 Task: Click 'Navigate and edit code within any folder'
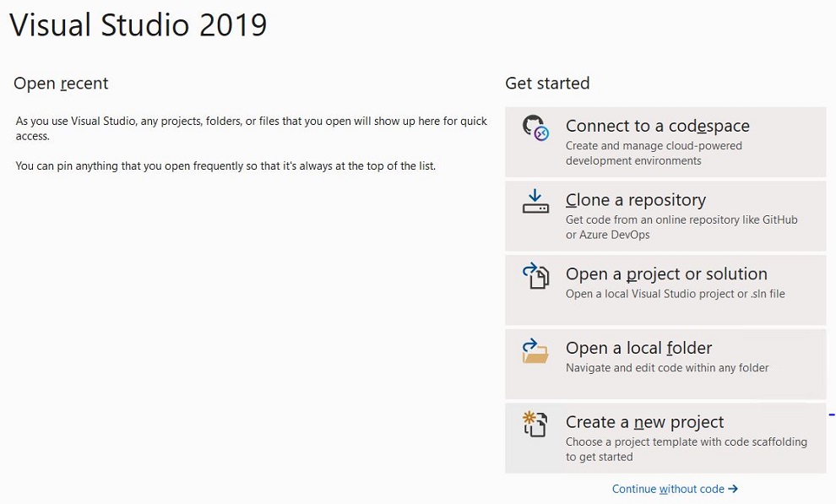[667, 367]
